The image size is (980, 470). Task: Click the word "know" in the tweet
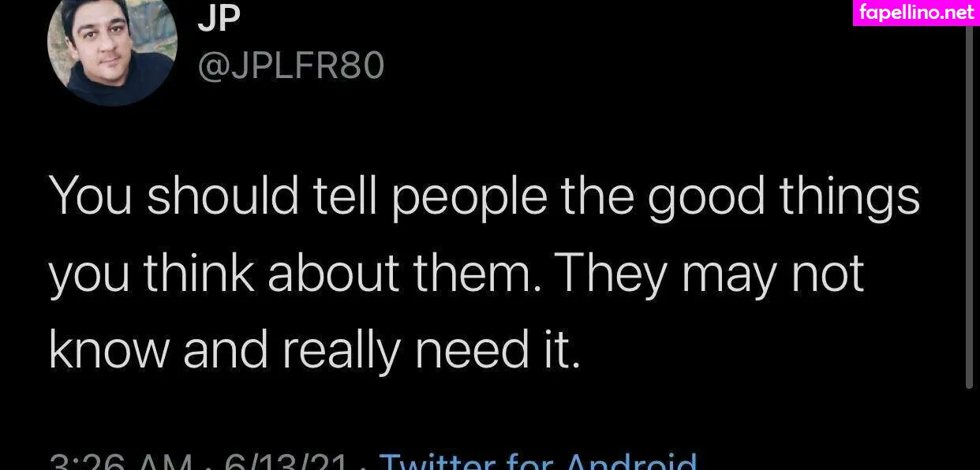coord(109,349)
